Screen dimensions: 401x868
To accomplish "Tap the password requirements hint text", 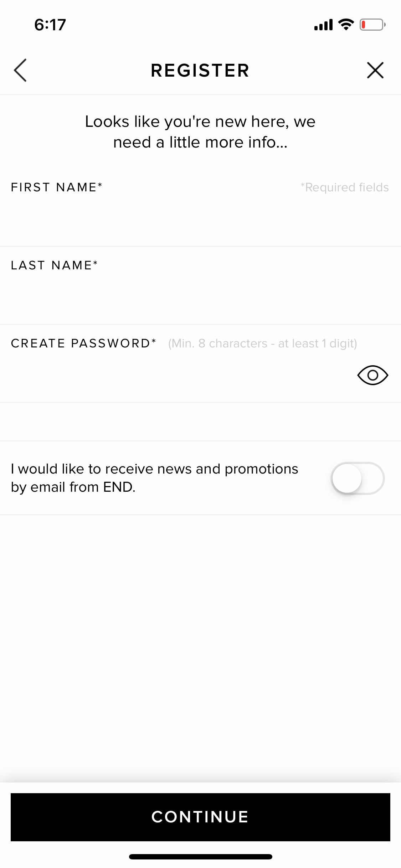I will point(263,343).
